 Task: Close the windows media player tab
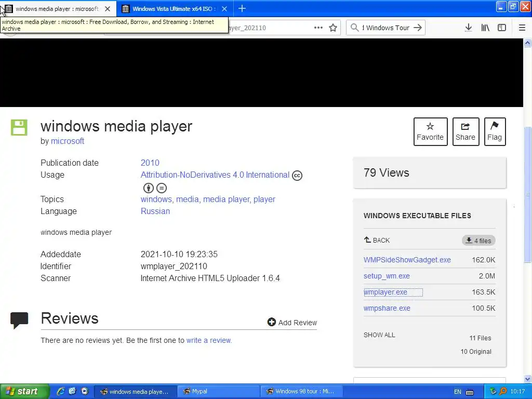[x=108, y=9]
